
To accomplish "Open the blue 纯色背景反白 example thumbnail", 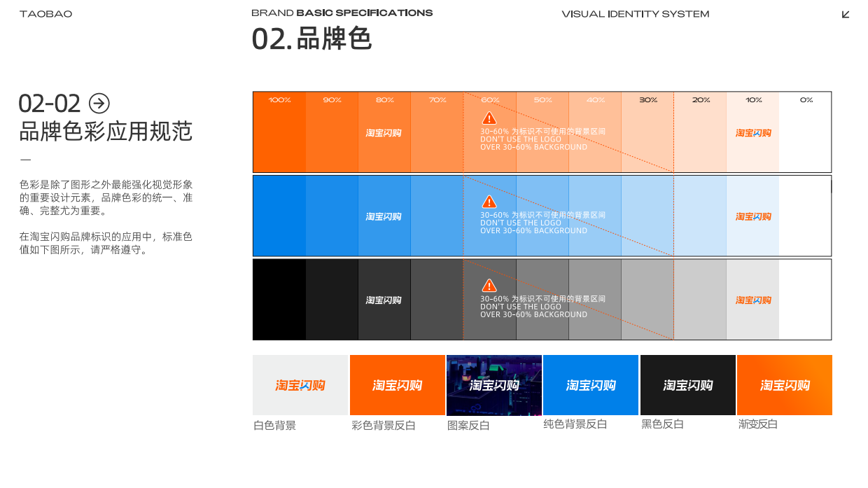I will (591, 385).
